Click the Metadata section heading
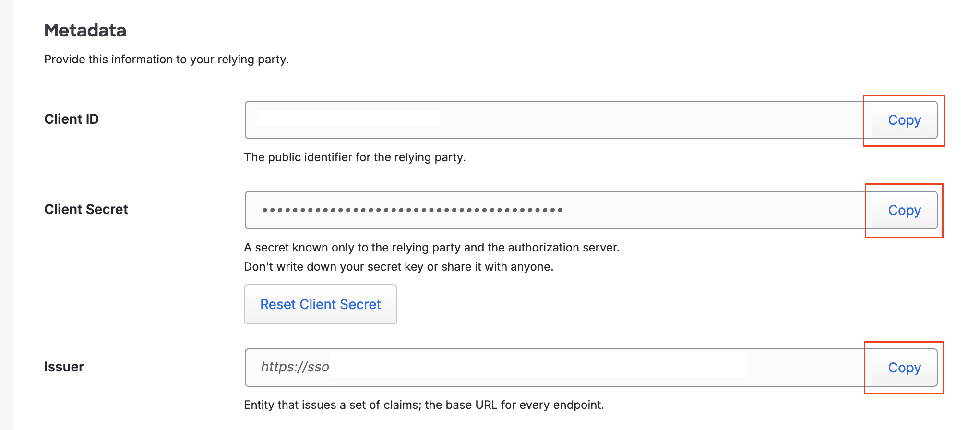This screenshot has height=430, width=980. click(85, 30)
